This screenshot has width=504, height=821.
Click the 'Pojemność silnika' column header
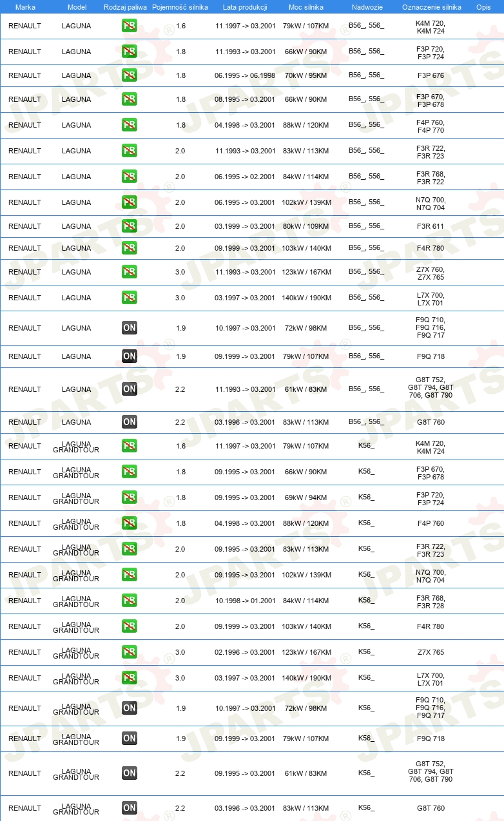180,7
